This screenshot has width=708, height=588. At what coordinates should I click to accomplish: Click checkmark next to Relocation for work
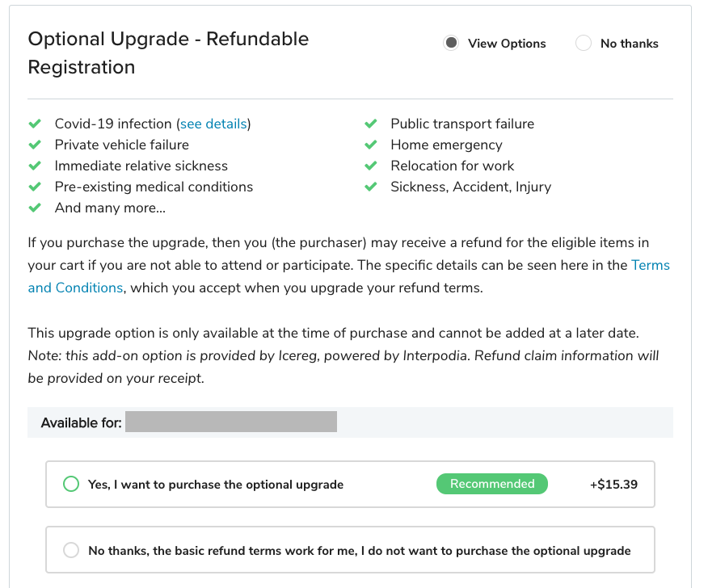(371, 166)
